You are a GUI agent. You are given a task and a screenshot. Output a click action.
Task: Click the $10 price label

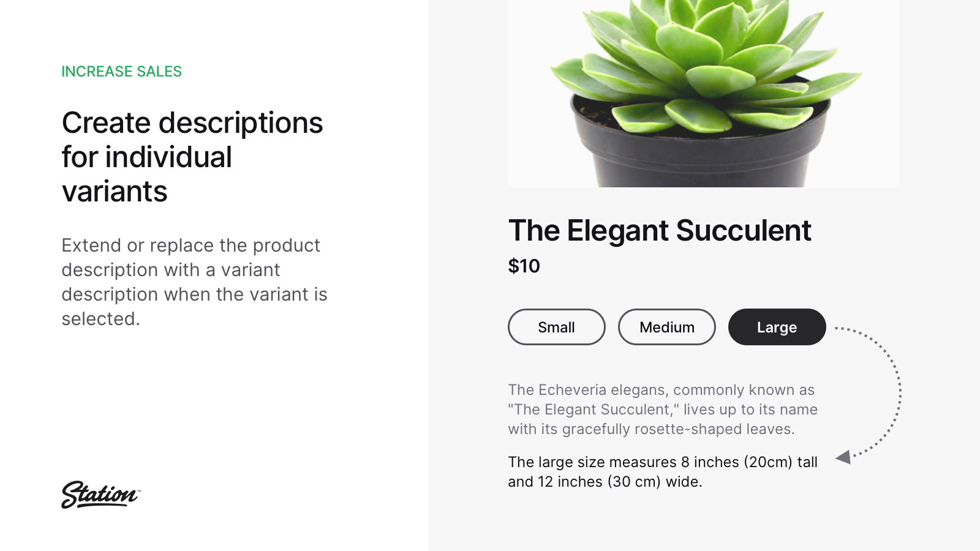[524, 266]
